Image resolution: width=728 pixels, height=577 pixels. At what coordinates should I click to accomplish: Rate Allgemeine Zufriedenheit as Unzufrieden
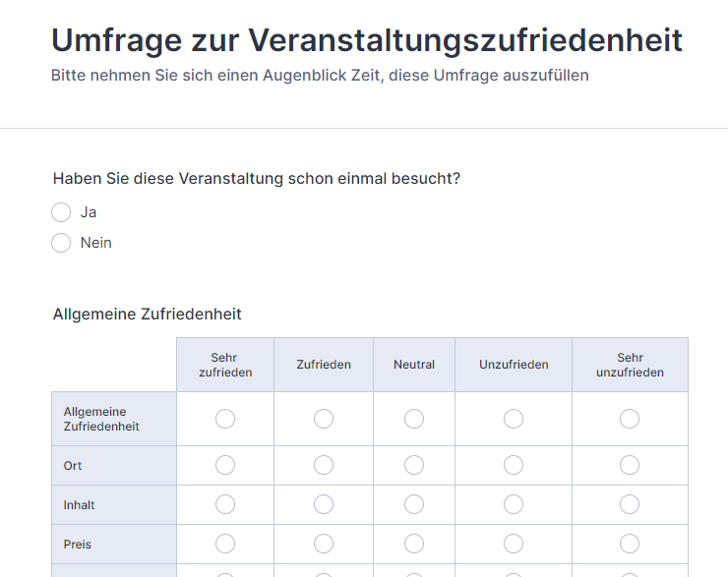(514, 419)
